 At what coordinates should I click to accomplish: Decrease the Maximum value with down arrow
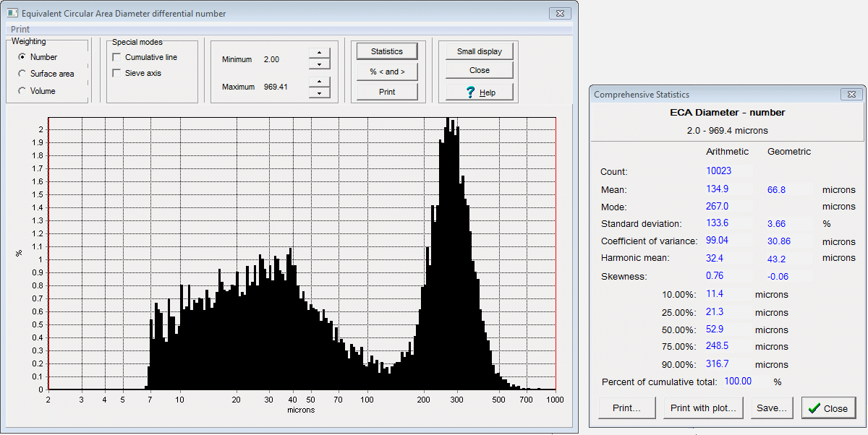click(x=319, y=92)
